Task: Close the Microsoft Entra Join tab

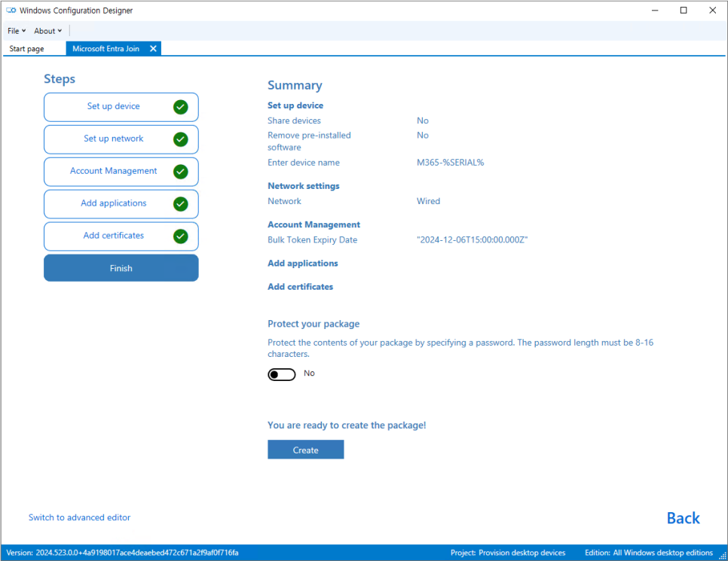Action: click(153, 48)
